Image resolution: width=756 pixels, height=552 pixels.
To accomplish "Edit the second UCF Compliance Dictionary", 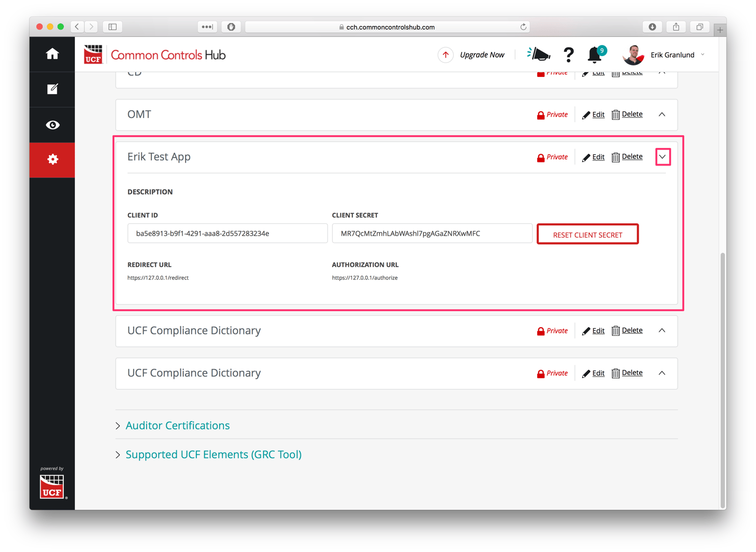I will [x=593, y=373].
